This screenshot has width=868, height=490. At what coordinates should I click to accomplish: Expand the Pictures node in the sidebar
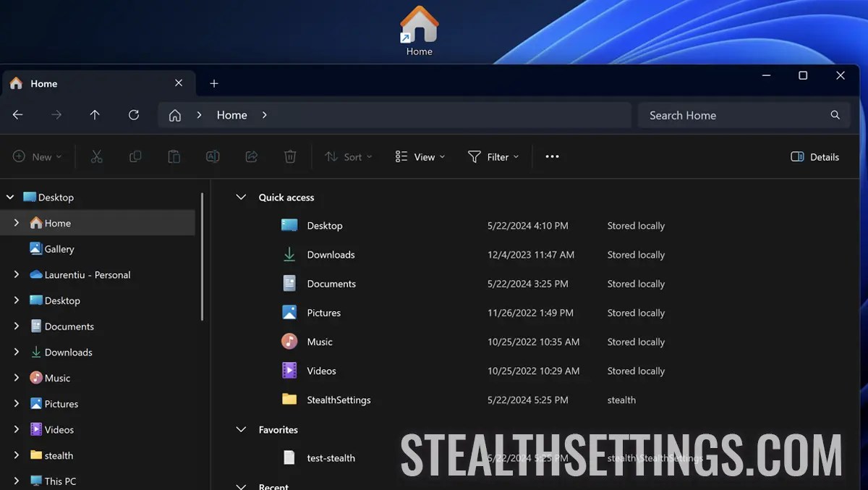[16, 404]
